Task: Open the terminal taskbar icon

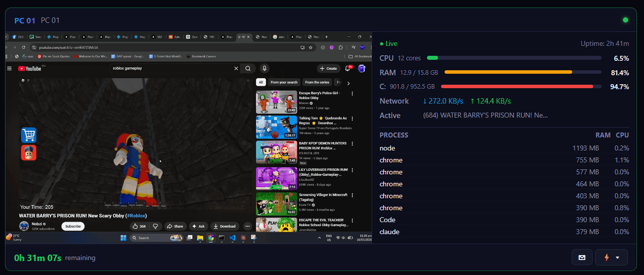Action: (x=221, y=238)
